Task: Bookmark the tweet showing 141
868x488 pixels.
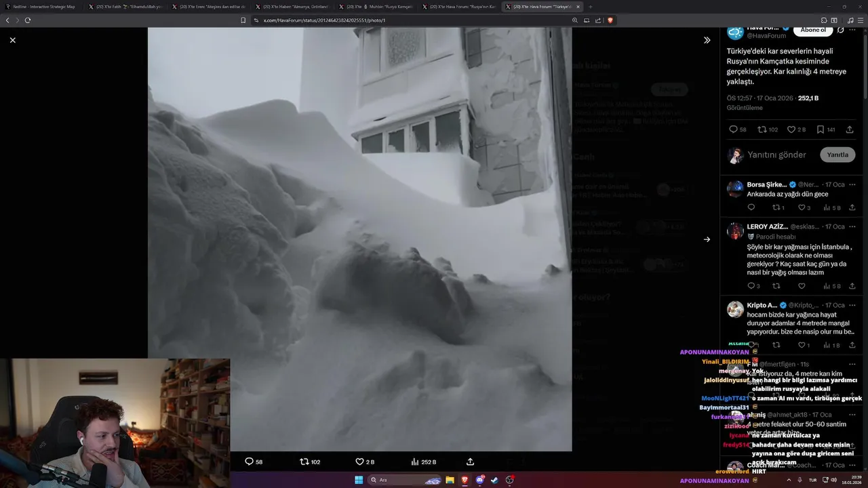Action: tap(821, 129)
